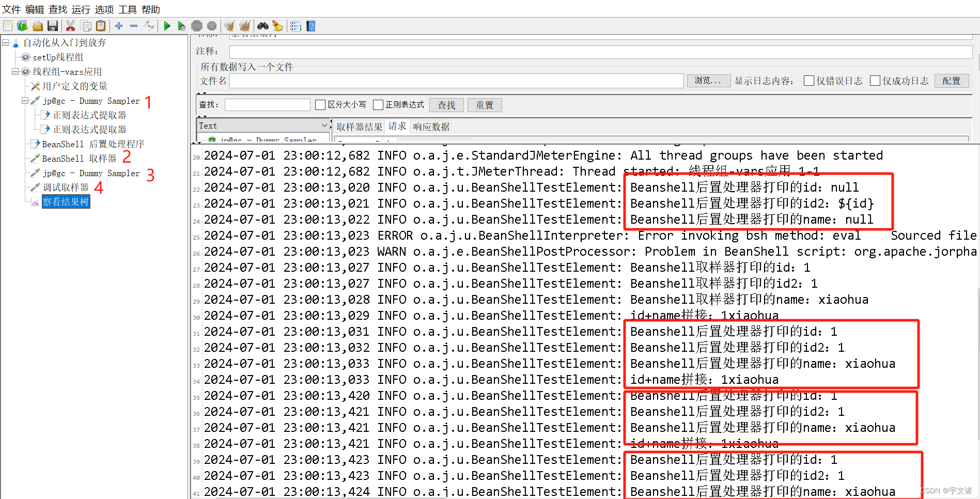Screen dimensions: 980x499
Task: Click the 重置 reset button
Action: tap(484, 105)
